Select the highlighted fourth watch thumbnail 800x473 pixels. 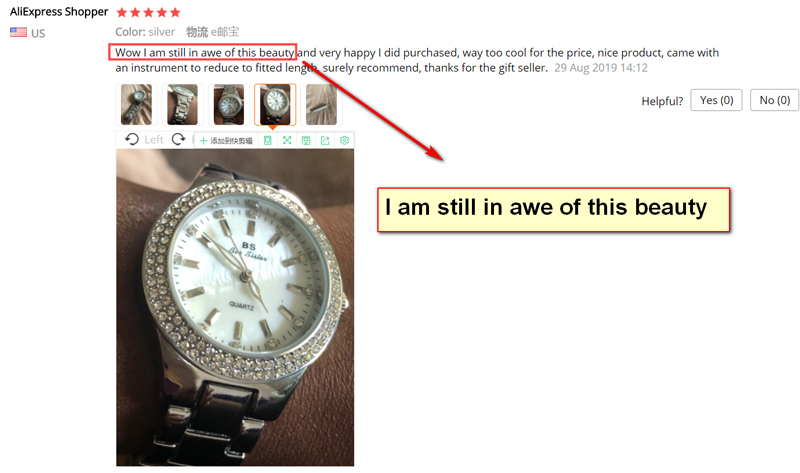pyautogui.click(x=275, y=105)
